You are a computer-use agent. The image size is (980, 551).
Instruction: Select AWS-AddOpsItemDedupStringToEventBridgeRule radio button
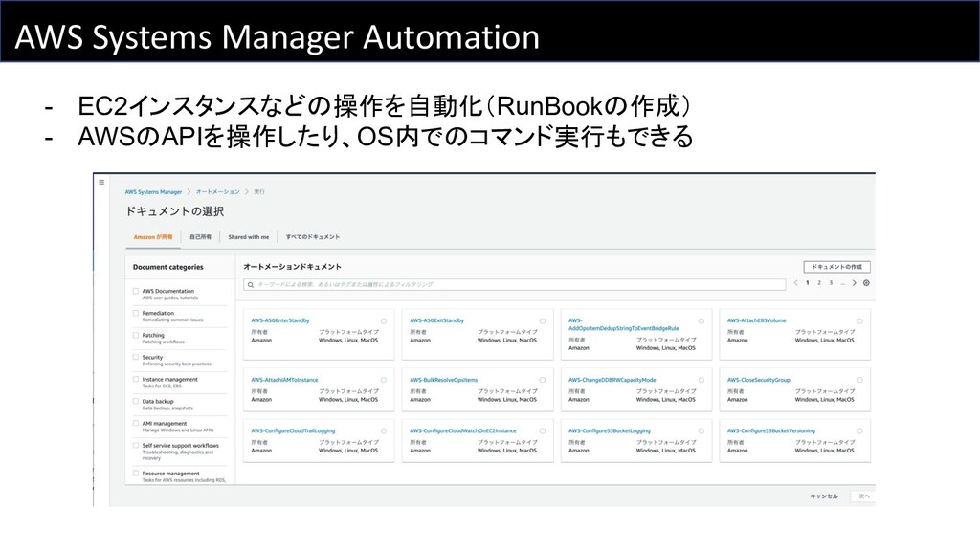702,321
